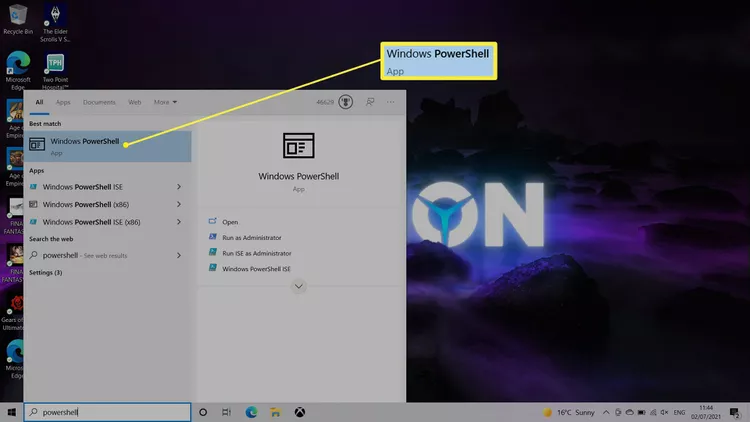This screenshot has width=750, height=422.
Task: Launch Microsoft Edge from the taskbar
Action: click(x=251, y=412)
